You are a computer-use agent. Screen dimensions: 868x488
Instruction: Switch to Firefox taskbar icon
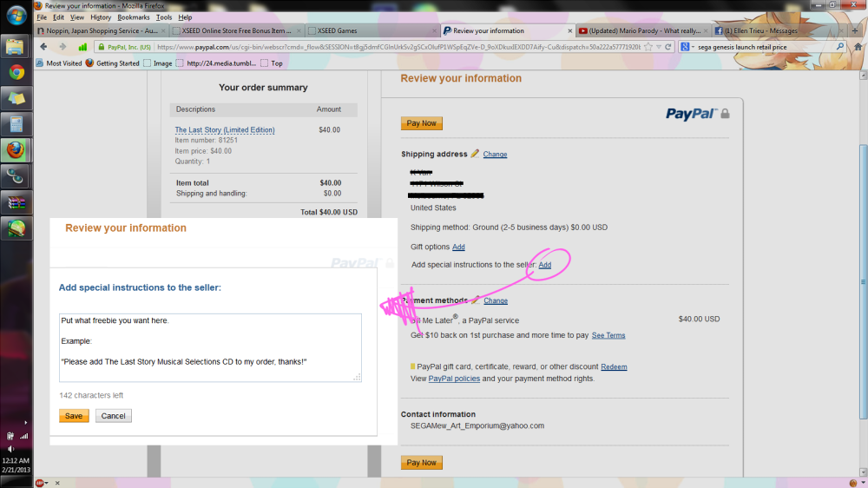point(16,150)
